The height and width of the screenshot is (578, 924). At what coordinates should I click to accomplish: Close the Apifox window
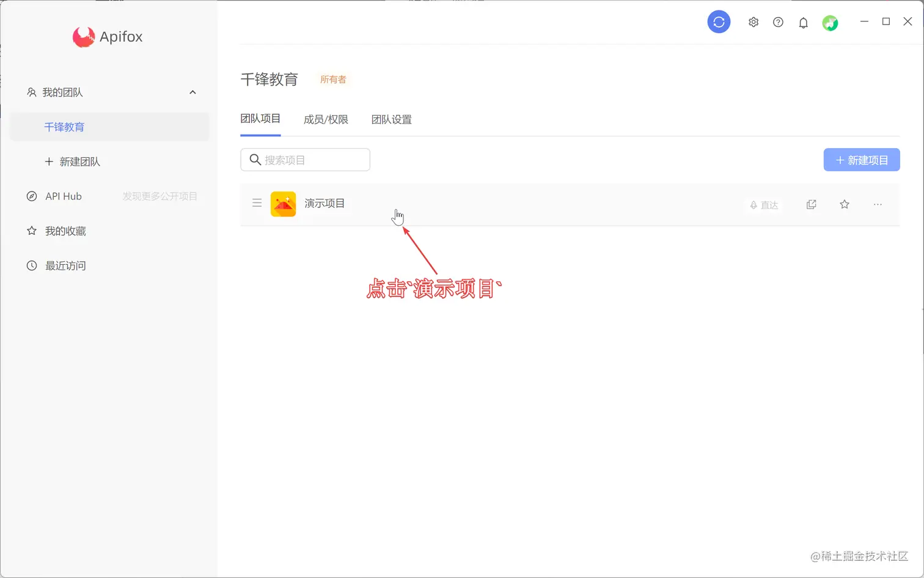908,21
